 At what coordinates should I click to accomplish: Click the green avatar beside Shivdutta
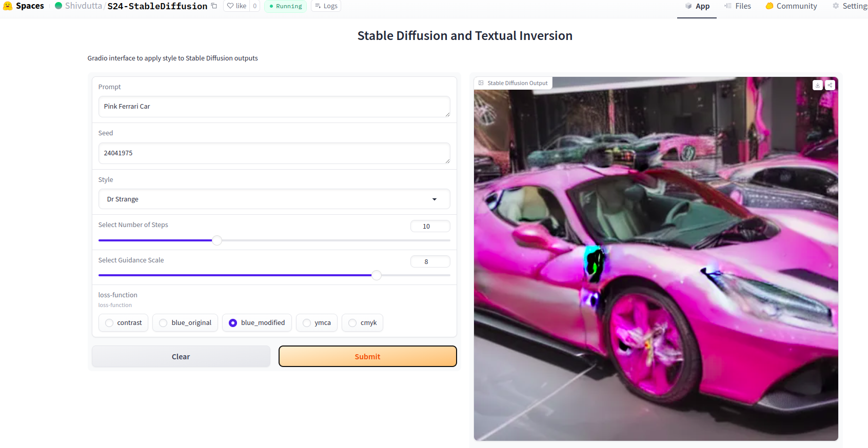click(x=58, y=6)
